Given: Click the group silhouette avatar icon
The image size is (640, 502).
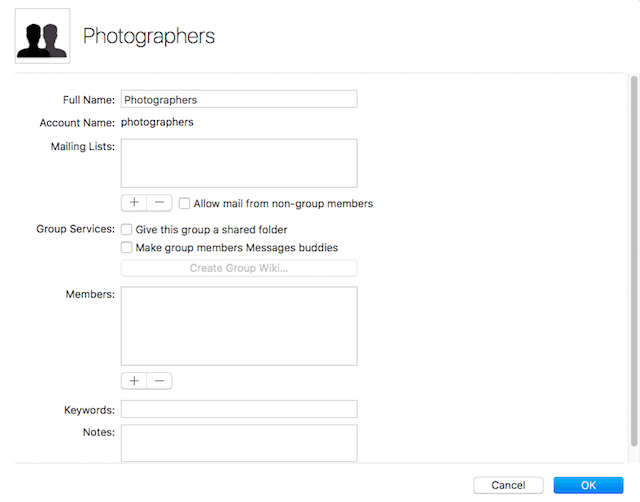Looking at the screenshot, I should 42,36.
